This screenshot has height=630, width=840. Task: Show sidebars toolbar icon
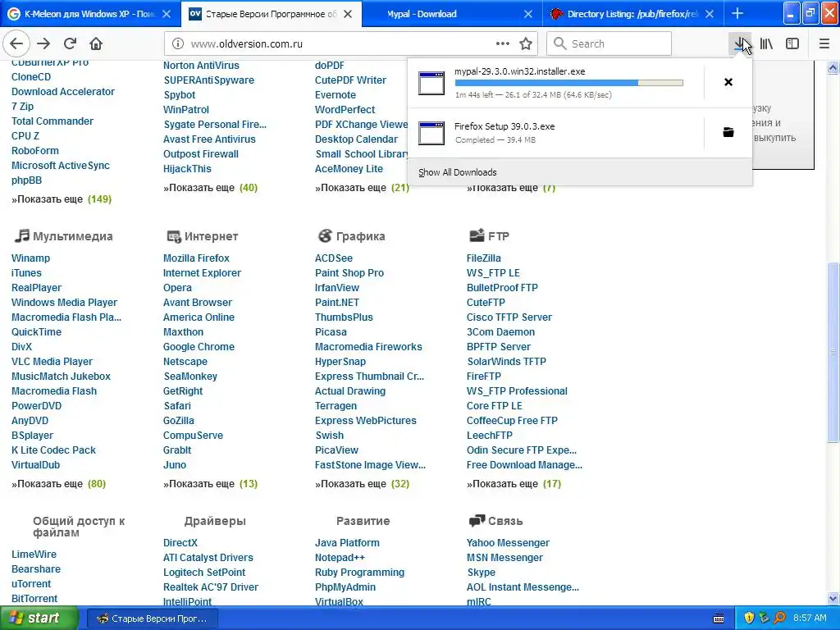[x=792, y=44]
